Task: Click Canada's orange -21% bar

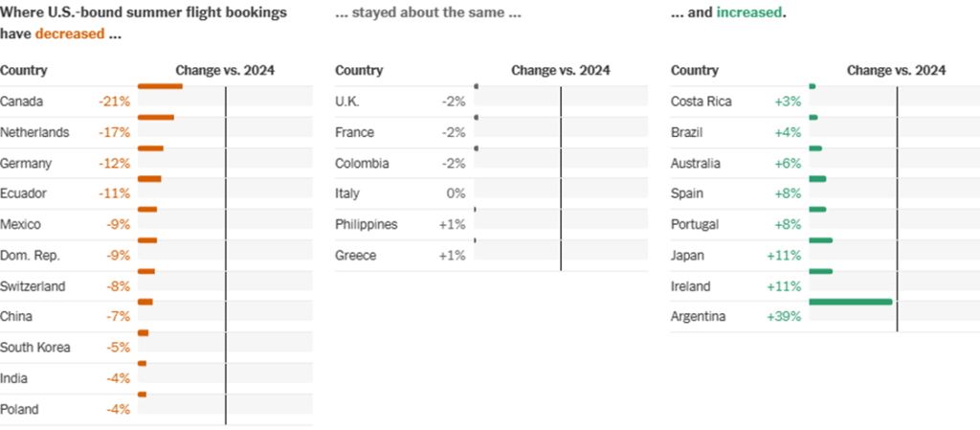Action: pyautogui.click(x=160, y=87)
